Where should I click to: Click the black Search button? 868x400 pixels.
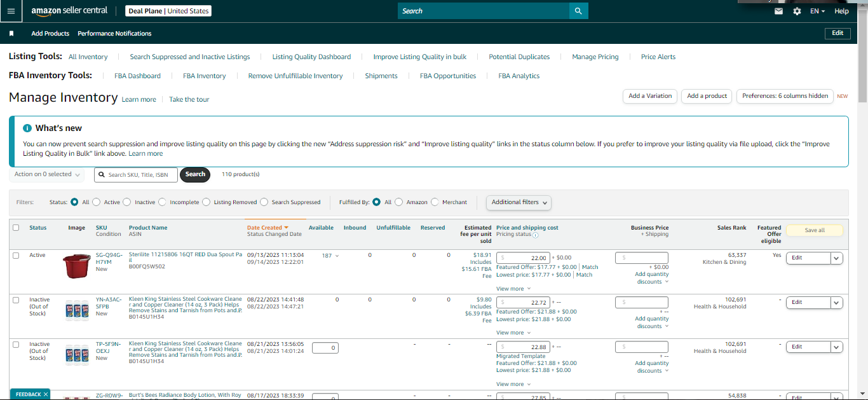coord(195,174)
